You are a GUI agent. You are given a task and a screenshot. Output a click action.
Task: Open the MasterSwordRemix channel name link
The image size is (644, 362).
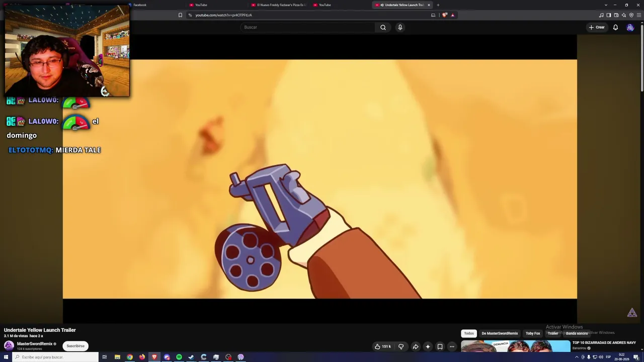35,344
